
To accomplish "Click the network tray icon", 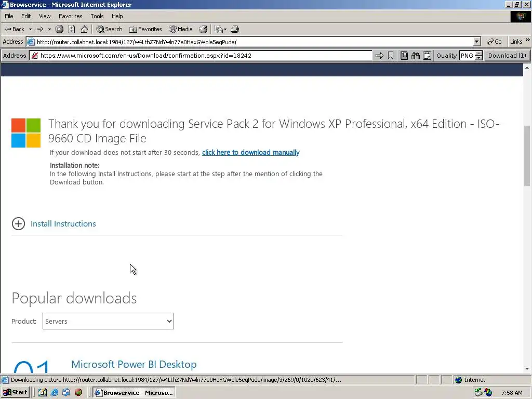I will tap(478, 393).
